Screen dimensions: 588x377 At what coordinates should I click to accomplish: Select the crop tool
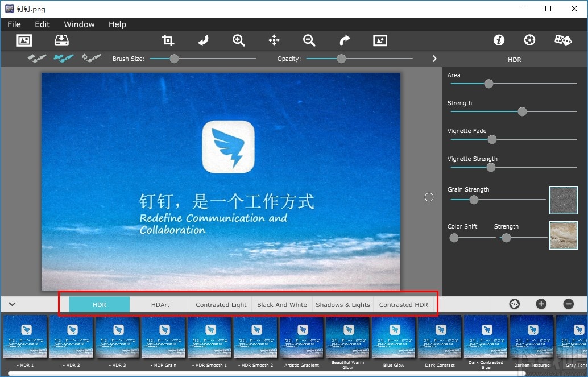[168, 40]
